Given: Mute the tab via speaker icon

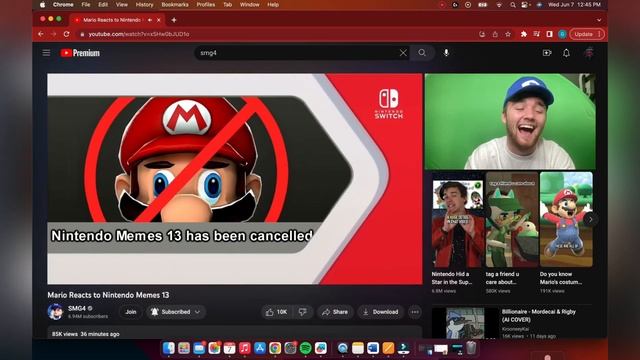Looking at the screenshot, I should tap(150, 20).
